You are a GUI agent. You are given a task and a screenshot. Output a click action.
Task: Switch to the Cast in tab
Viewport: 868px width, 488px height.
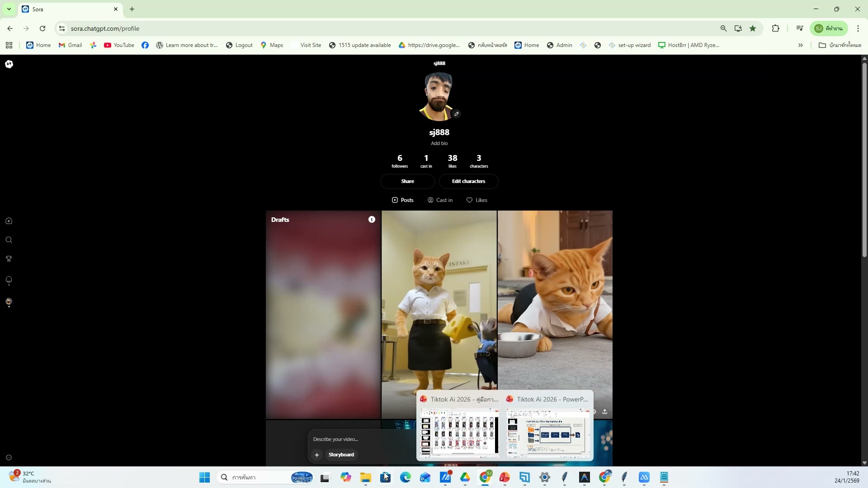tap(440, 200)
